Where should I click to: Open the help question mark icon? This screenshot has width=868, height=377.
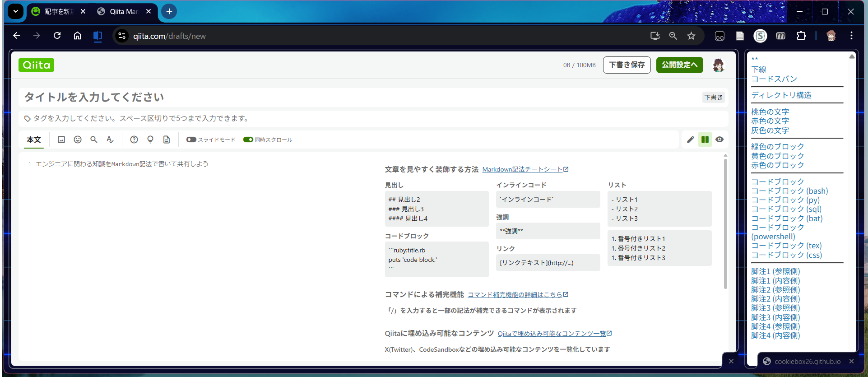[x=134, y=140]
